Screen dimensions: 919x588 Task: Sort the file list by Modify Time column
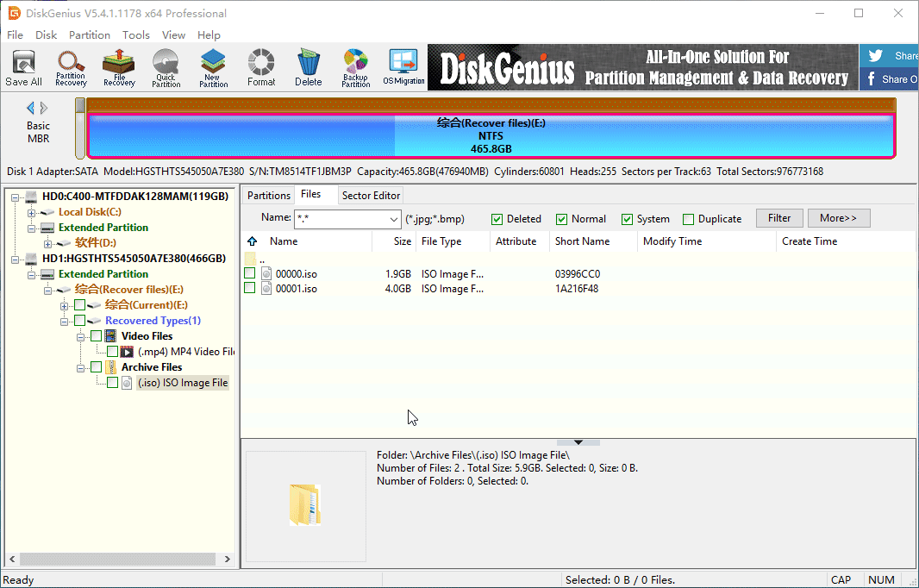pos(672,241)
